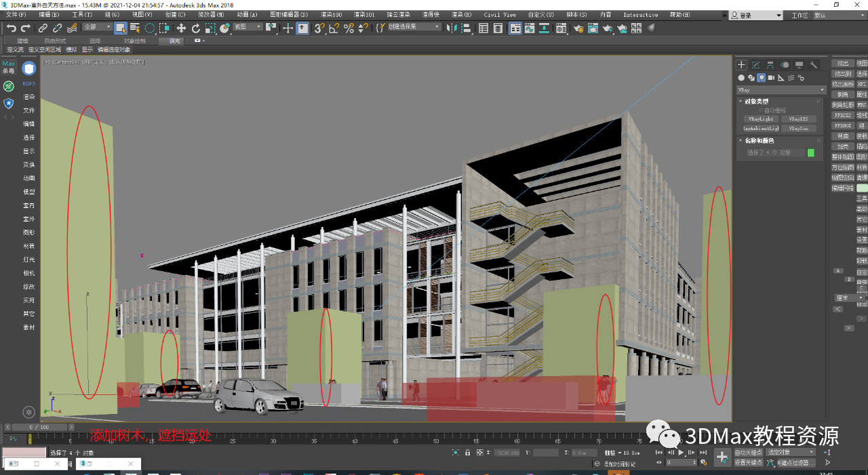Select the Move tool
The image size is (868, 475).
coord(181,28)
